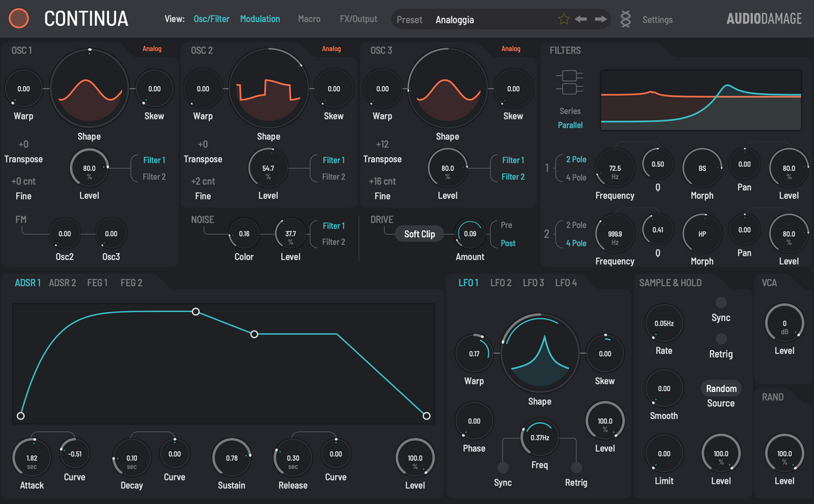Open the Analoggia preset menu
Image resolution: width=814 pixels, height=504 pixels.
pyautogui.click(x=454, y=20)
